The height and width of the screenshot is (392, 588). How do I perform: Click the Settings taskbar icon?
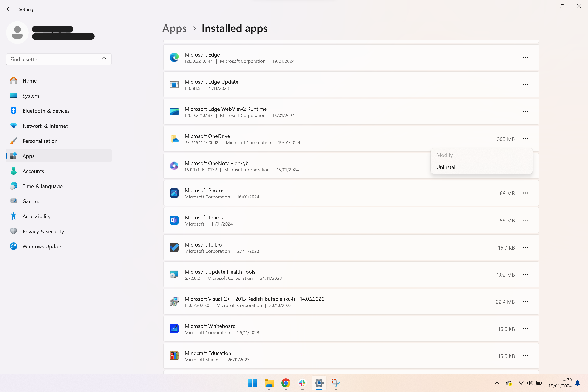[319, 383]
